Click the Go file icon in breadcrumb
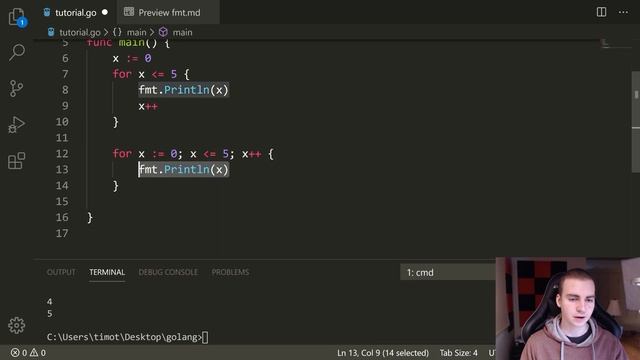This screenshot has height=360, width=640. point(51,32)
